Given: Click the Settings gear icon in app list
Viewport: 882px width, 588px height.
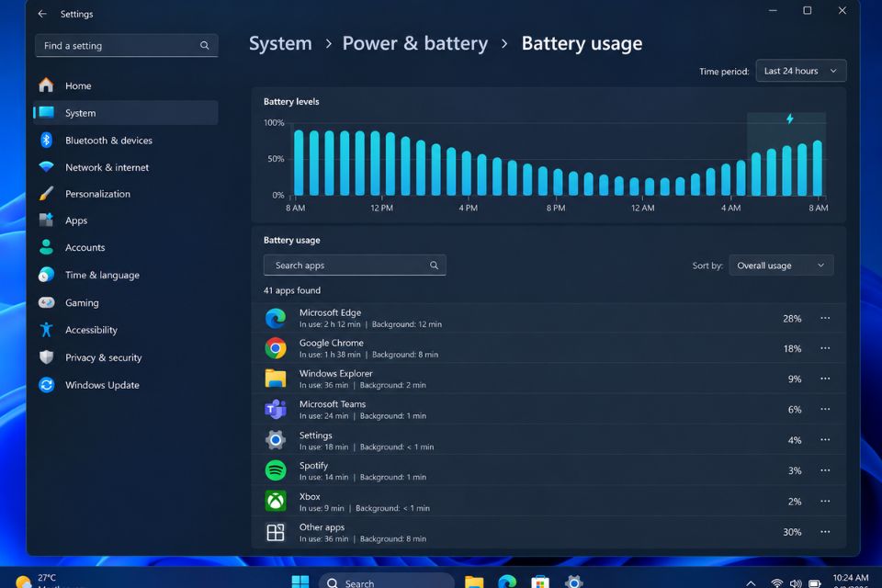Looking at the screenshot, I should (275, 440).
